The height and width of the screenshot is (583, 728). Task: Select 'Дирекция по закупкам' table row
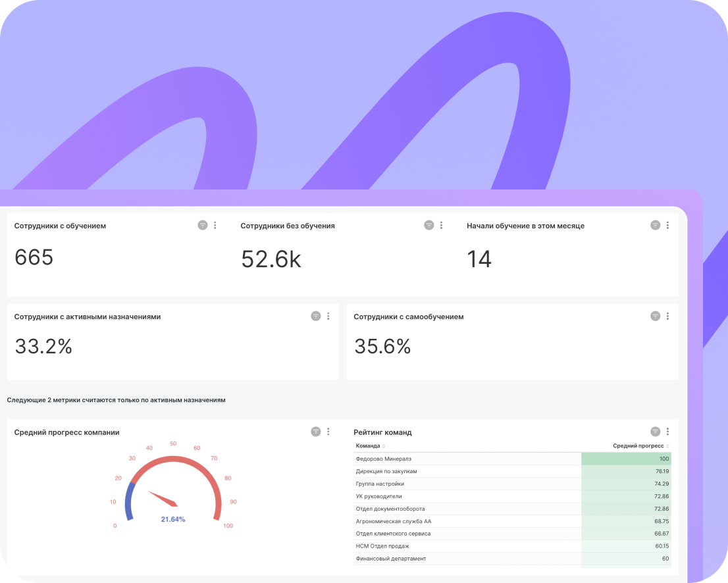pos(386,471)
